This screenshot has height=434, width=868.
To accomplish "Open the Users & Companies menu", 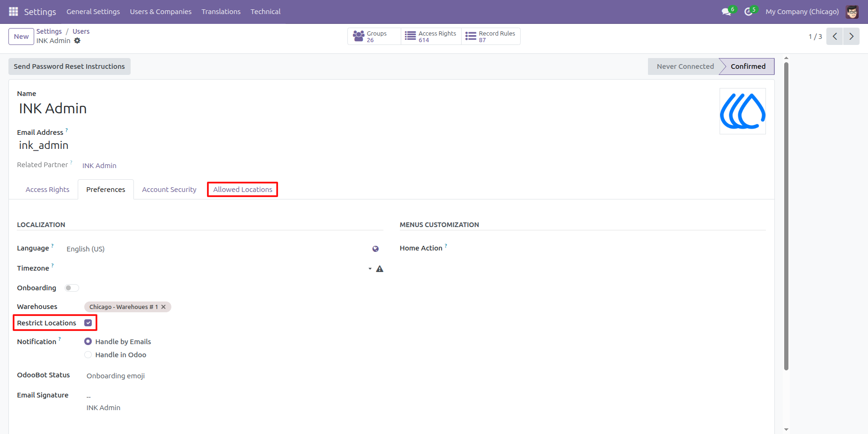I will point(161,12).
